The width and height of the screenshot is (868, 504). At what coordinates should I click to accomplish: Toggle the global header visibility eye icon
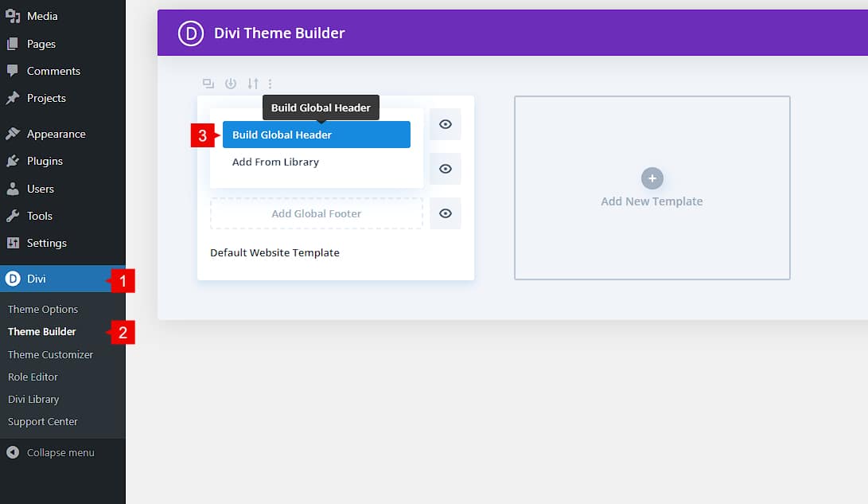pyautogui.click(x=446, y=124)
